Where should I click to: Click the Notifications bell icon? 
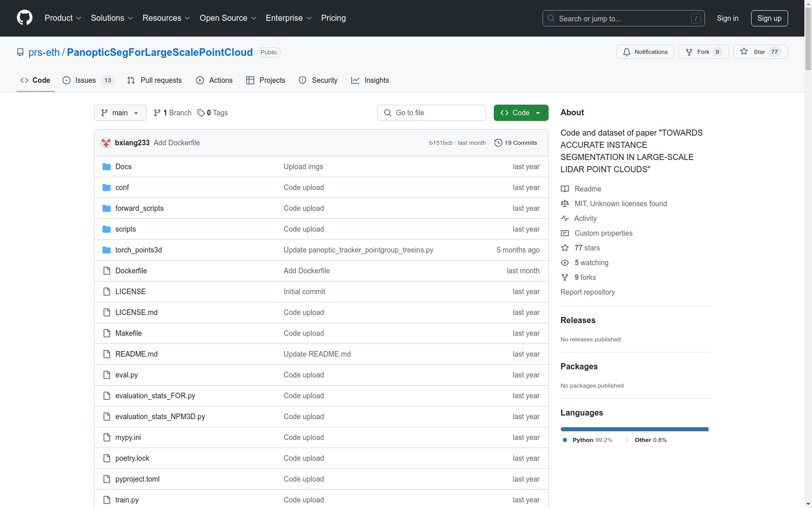627,52
